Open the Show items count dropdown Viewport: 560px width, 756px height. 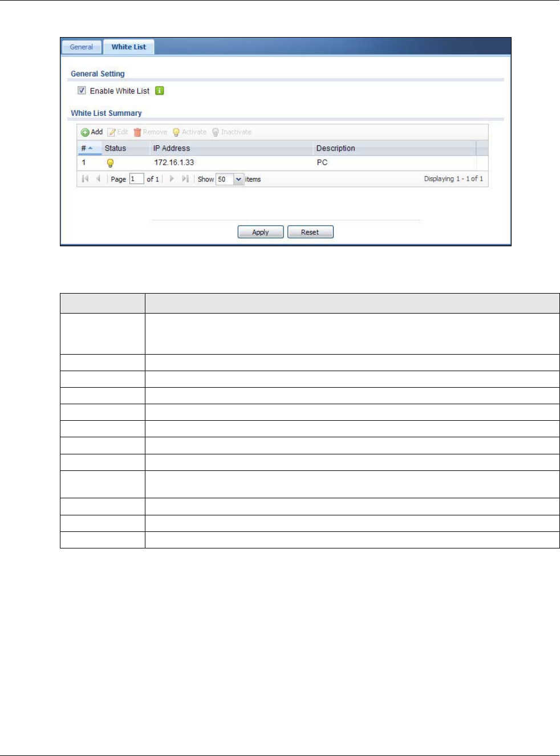click(x=238, y=179)
